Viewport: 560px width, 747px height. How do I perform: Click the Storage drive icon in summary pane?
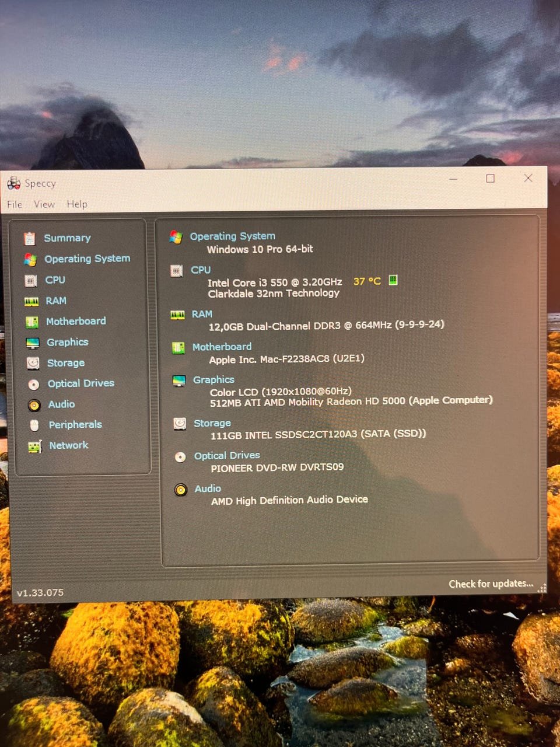coord(180,423)
